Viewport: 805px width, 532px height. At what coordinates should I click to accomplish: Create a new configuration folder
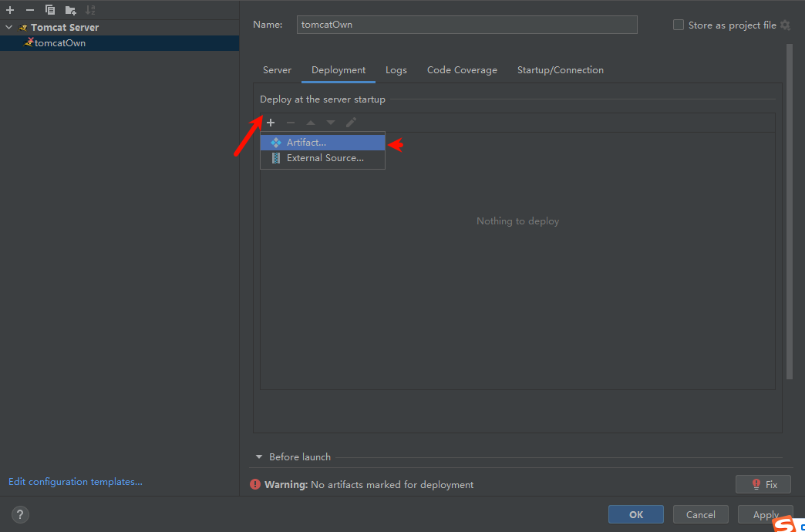(x=70, y=10)
